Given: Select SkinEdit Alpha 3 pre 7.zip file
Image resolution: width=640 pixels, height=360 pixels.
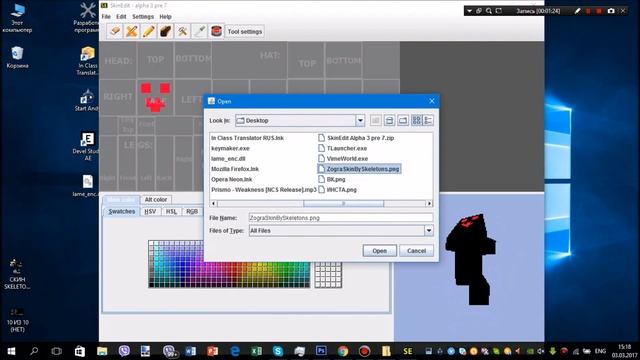Looking at the screenshot, I should 356,138.
